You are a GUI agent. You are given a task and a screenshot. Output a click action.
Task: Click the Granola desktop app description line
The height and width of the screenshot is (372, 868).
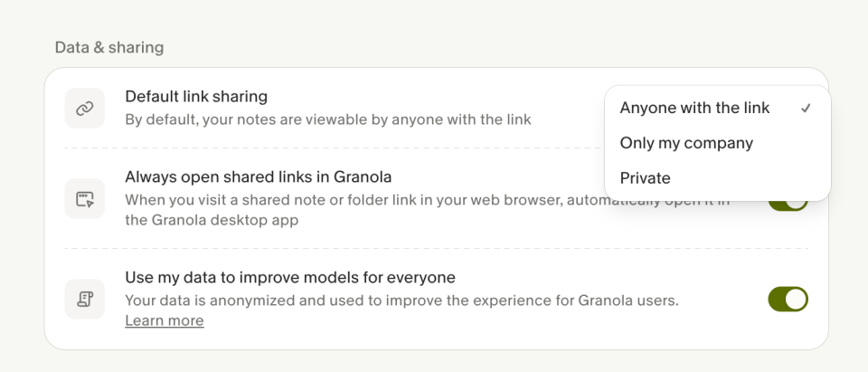point(212,220)
